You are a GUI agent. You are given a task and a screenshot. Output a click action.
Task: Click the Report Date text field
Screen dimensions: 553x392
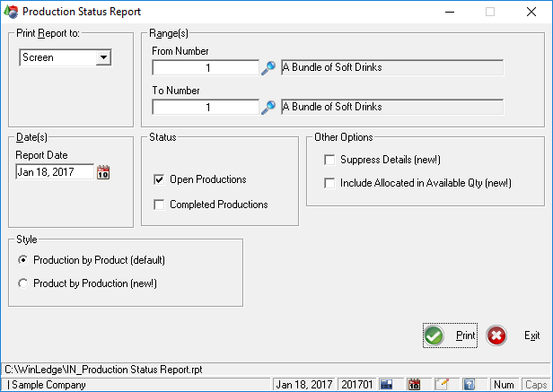(55, 172)
